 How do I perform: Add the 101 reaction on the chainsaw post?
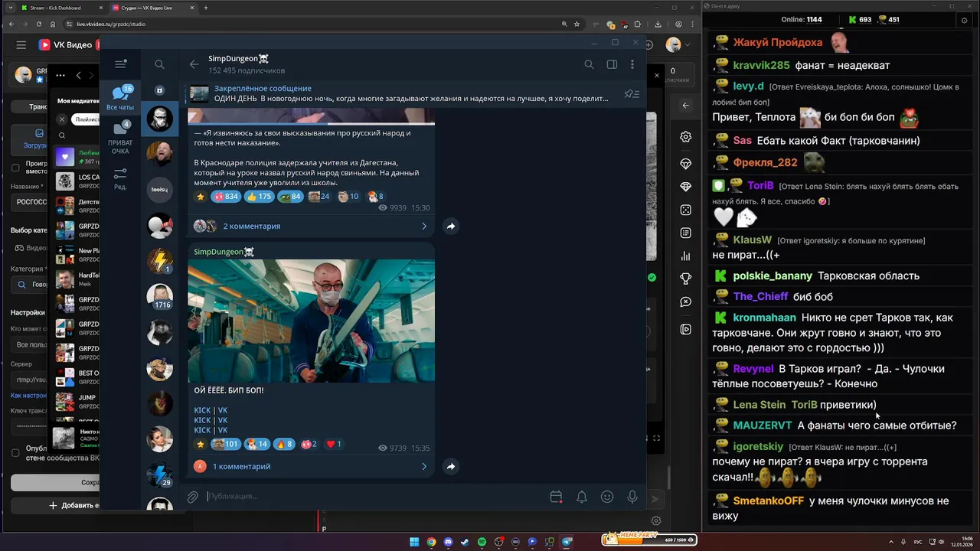tap(226, 444)
